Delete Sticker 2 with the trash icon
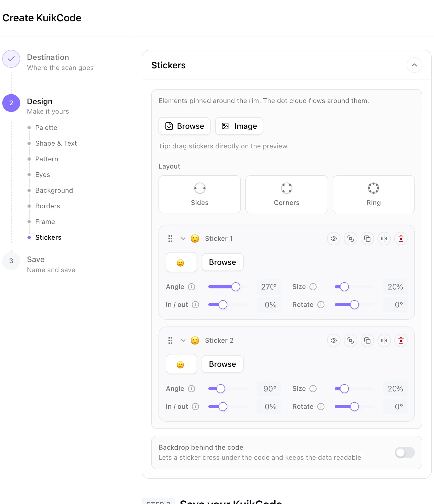The width and height of the screenshot is (434, 504). (x=401, y=340)
